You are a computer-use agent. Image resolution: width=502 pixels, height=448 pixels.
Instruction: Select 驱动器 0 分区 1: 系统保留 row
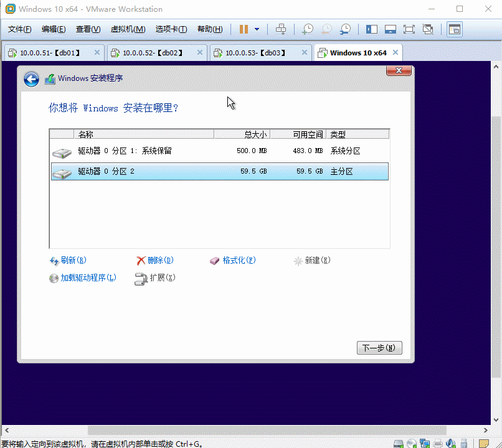[x=220, y=151]
